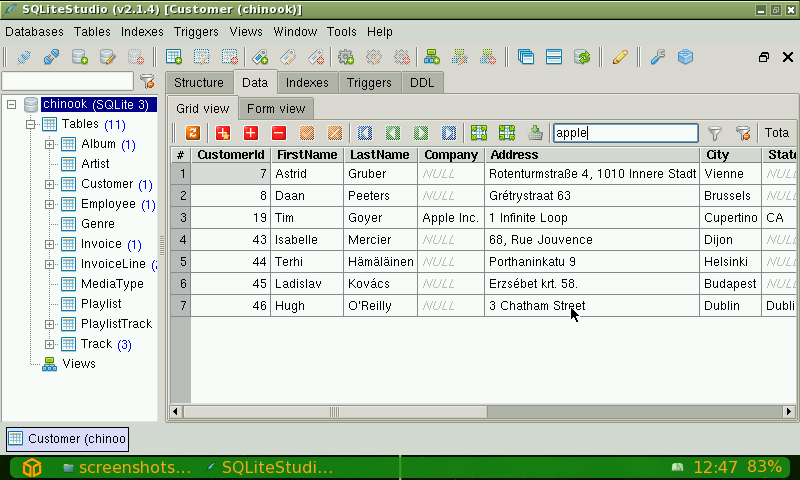Collapse the Tables node
The height and width of the screenshot is (480, 800).
[x=31, y=124]
